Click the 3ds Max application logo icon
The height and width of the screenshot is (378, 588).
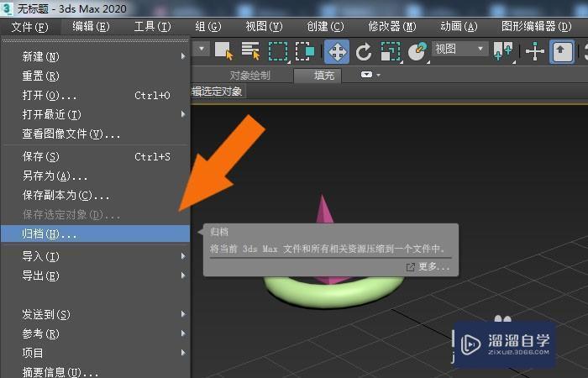7,8
